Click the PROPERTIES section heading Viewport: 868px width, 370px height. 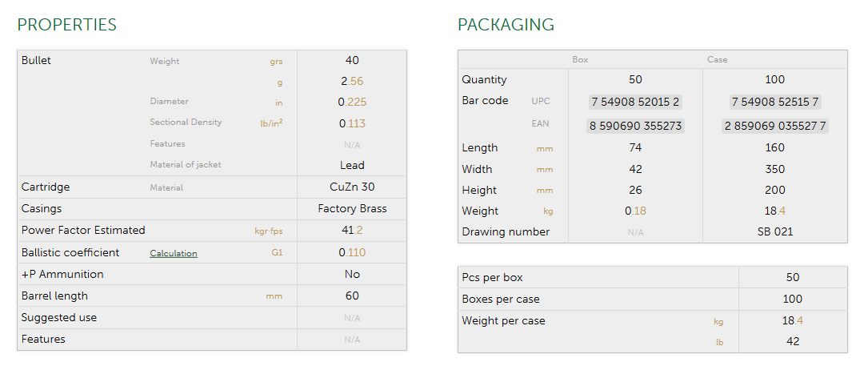point(67,25)
